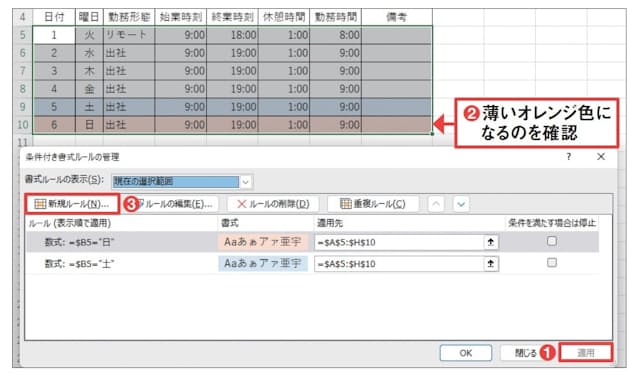Move the selected rule down with the arrow
Screen dimensions: 638x377
[x=461, y=204]
